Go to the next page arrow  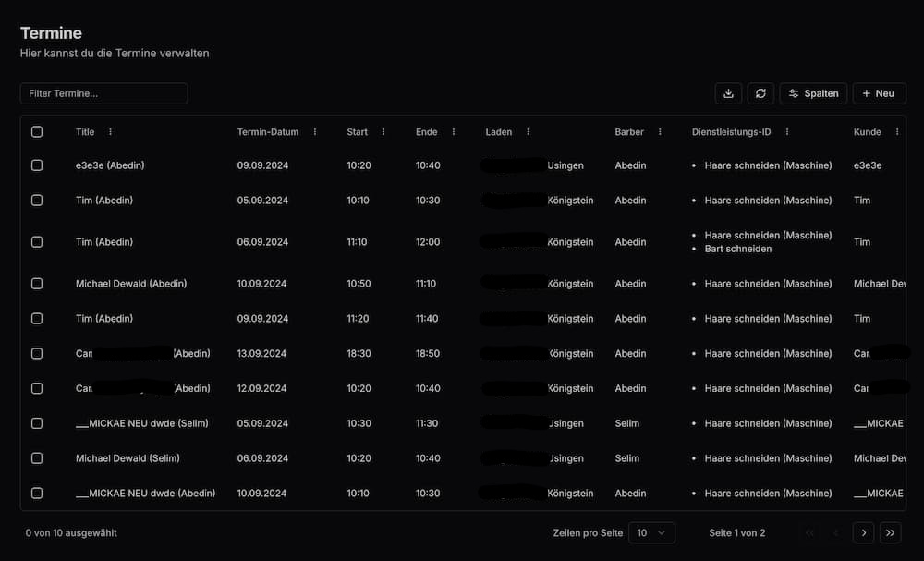point(863,532)
